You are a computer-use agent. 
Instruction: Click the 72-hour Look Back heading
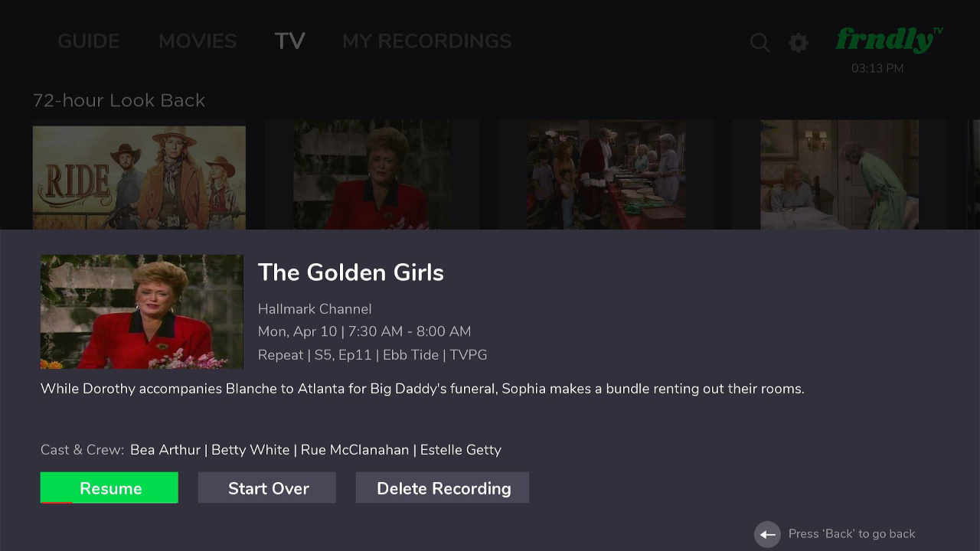[x=119, y=100]
